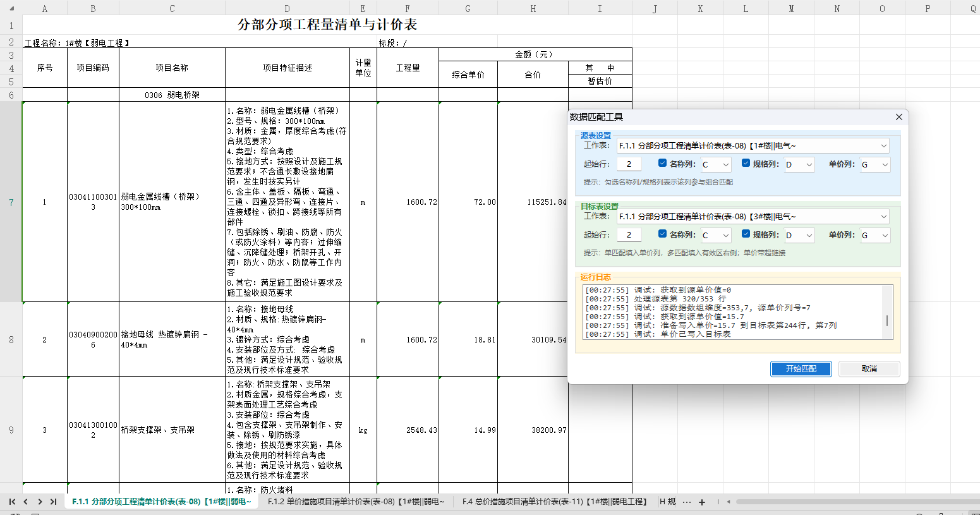Click the 项目特征描述 header cell
The image size is (980, 515).
pyautogui.click(x=287, y=68)
